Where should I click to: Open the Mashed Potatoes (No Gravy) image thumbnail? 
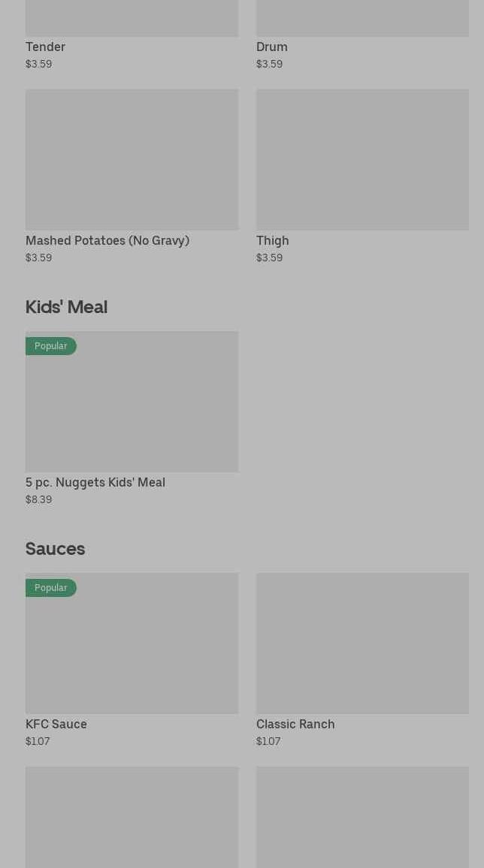coord(132,159)
